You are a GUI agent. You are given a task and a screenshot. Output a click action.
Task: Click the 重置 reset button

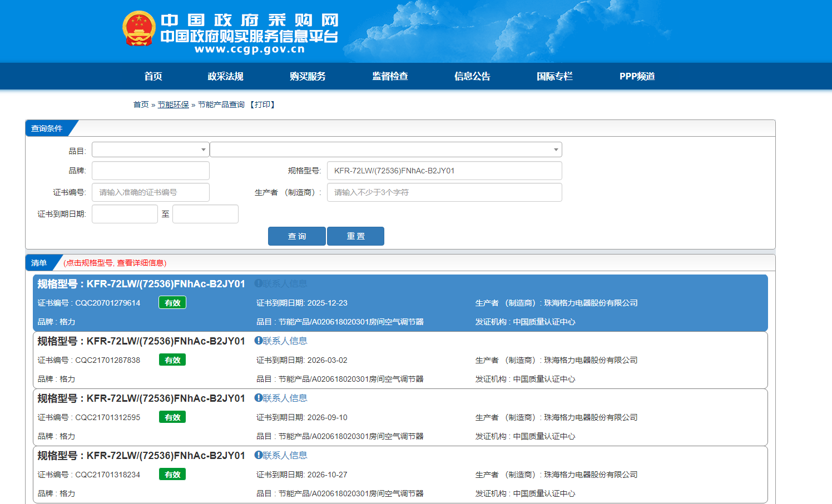[355, 236]
